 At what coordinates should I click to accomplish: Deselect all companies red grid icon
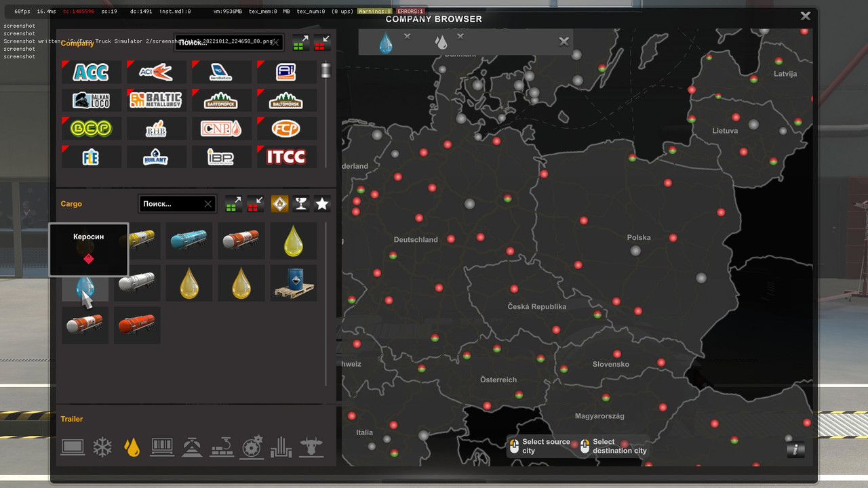[x=322, y=43]
